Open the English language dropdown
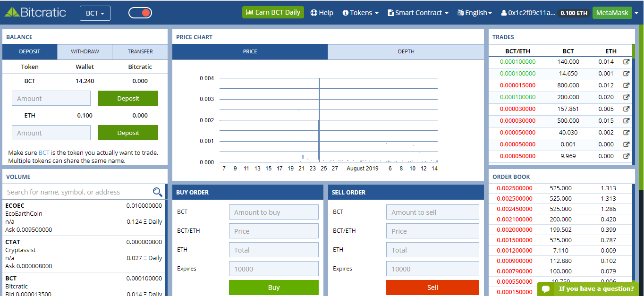 pyautogui.click(x=475, y=13)
